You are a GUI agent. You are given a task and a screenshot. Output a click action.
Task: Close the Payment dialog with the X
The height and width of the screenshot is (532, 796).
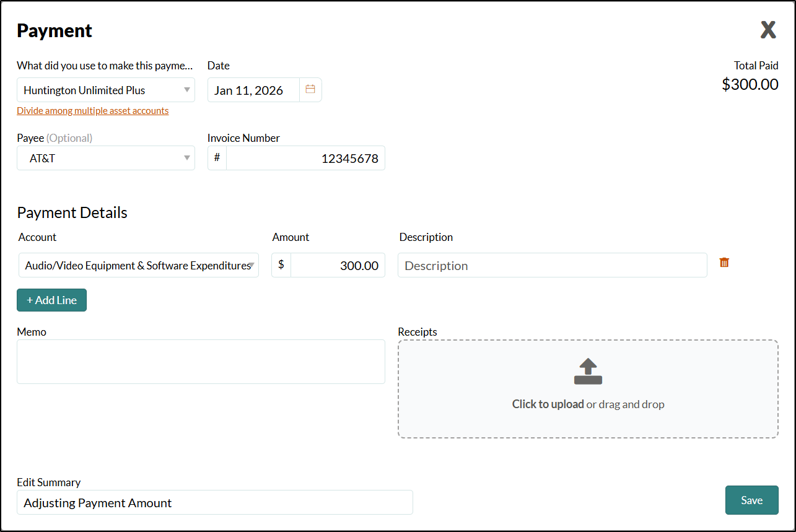point(768,30)
